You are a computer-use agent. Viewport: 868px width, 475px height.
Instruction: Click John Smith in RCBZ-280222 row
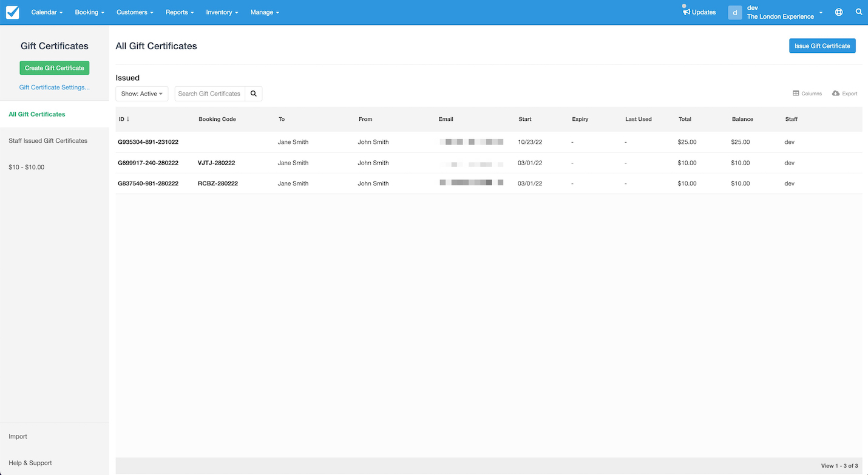(x=373, y=183)
